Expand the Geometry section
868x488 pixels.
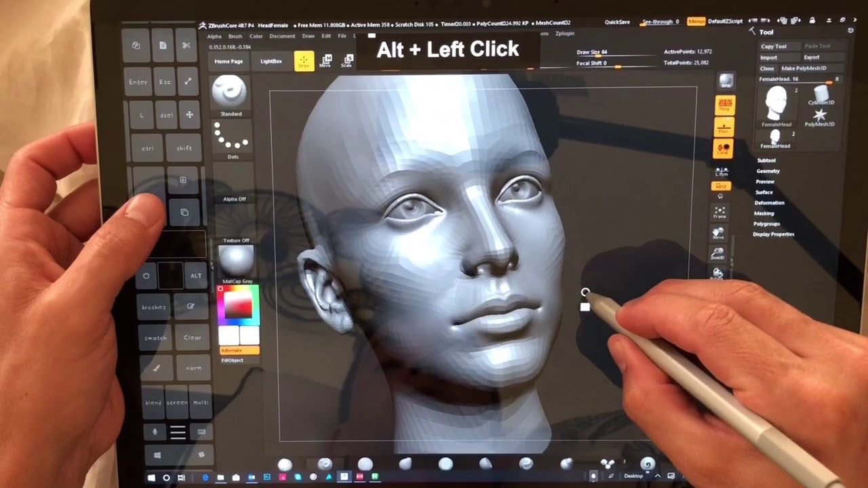[x=768, y=171]
